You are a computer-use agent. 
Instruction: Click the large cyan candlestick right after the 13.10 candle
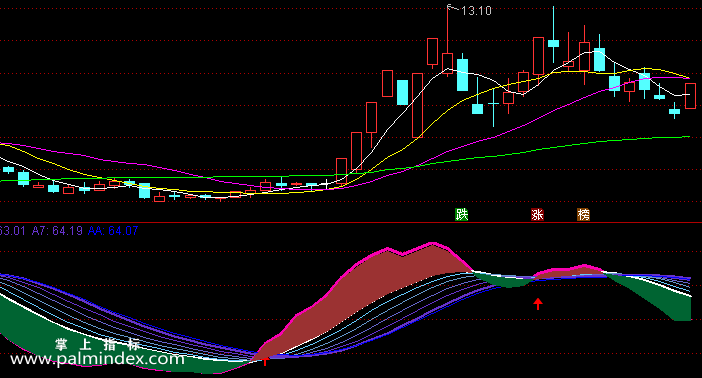462,74
